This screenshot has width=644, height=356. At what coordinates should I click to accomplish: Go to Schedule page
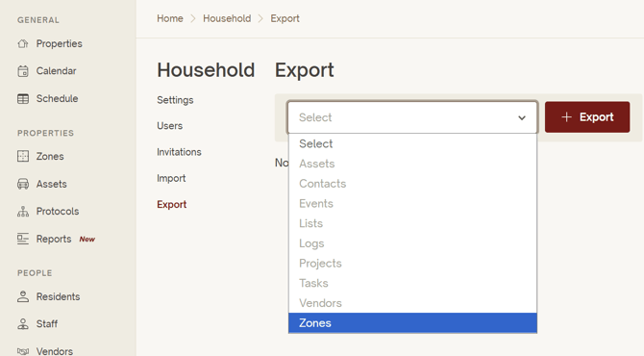[x=57, y=99]
